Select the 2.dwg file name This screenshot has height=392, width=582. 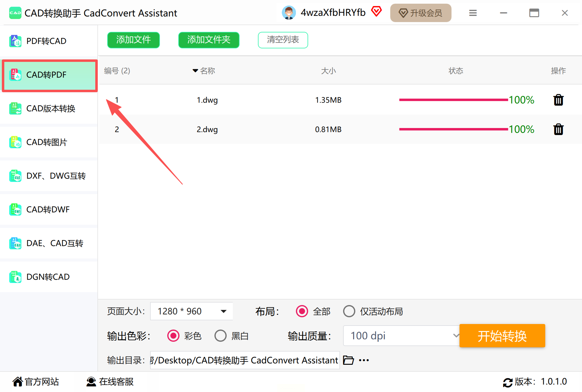tap(207, 130)
